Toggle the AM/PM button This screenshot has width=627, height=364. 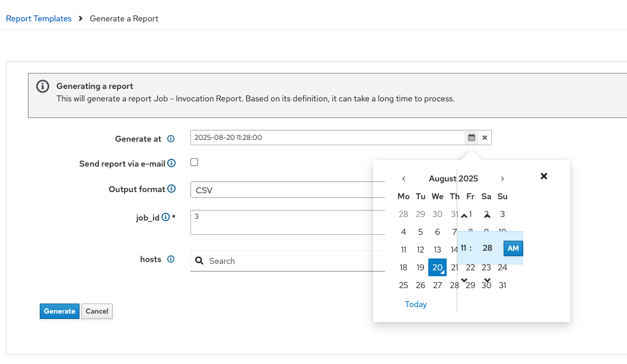tap(513, 248)
